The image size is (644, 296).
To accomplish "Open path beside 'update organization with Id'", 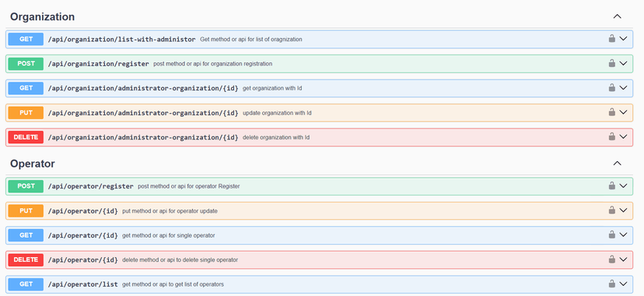I will [x=143, y=113].
